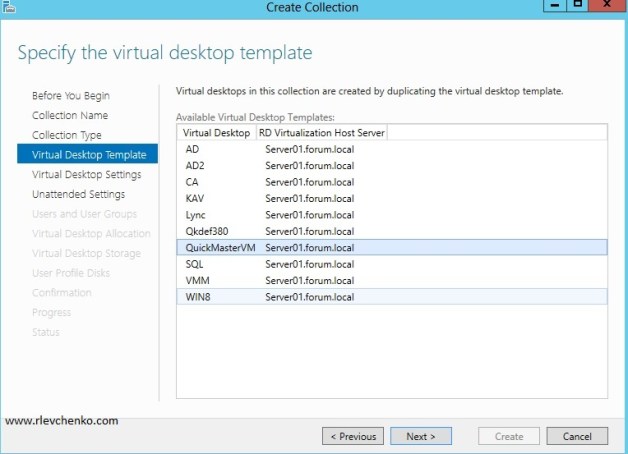Screen dimensions: 628x454
Task: Select the CA virtual desktop row
Action: [392, 182]
